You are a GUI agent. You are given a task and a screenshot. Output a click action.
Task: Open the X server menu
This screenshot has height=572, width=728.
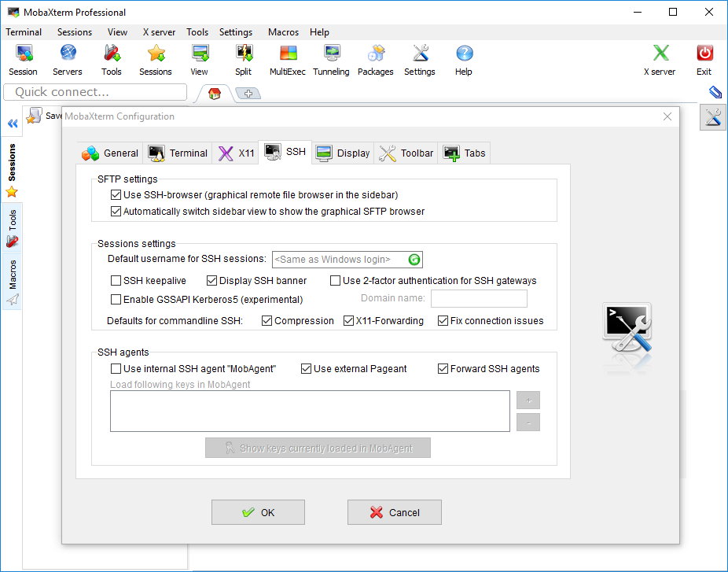point(159,32)
